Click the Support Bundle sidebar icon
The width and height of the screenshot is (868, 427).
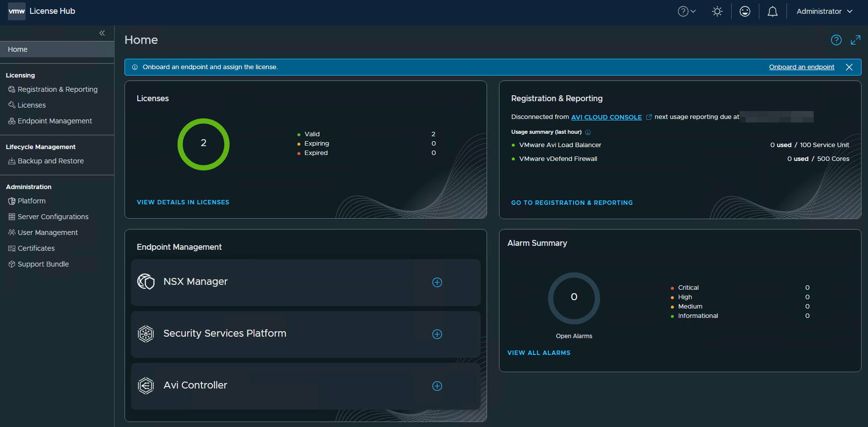[x=12, y=264]
